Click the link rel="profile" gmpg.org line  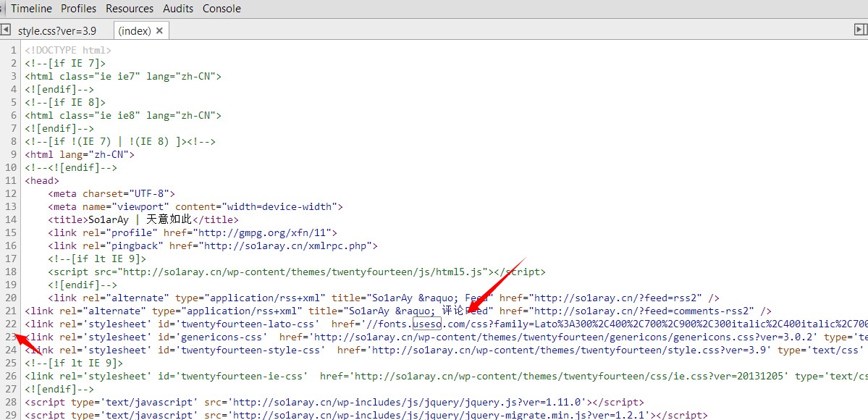[192, 232]
